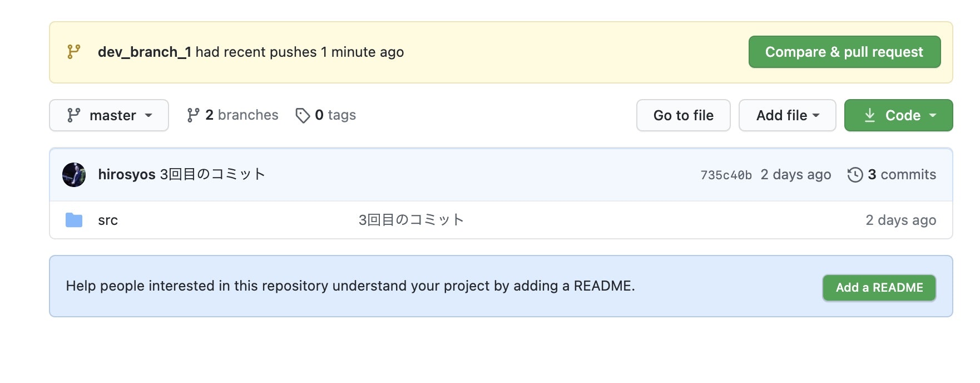Click the history clock icon by commits
This screenshot has height=383, width=980.
855,175
